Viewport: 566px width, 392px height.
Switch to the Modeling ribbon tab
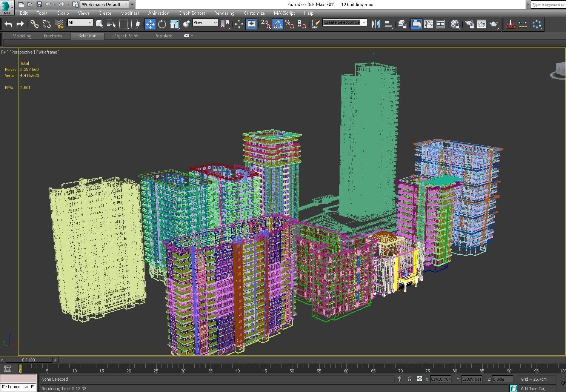22,36
